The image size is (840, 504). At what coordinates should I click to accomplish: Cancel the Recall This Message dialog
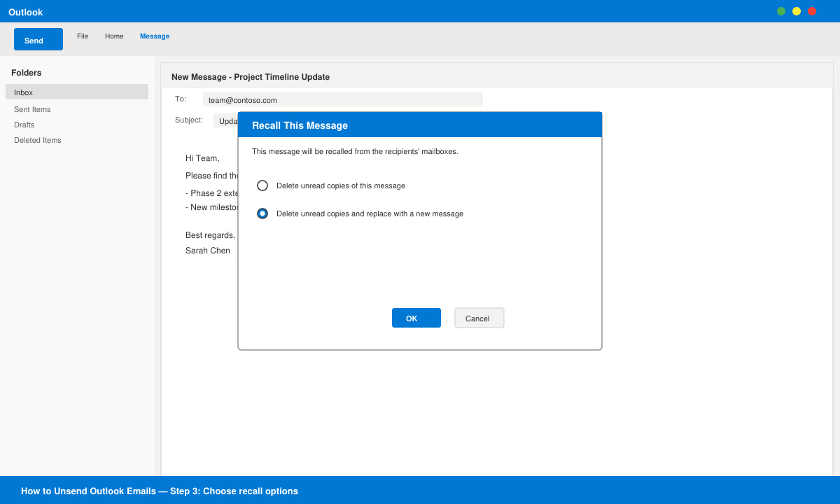tap(479, 318)
